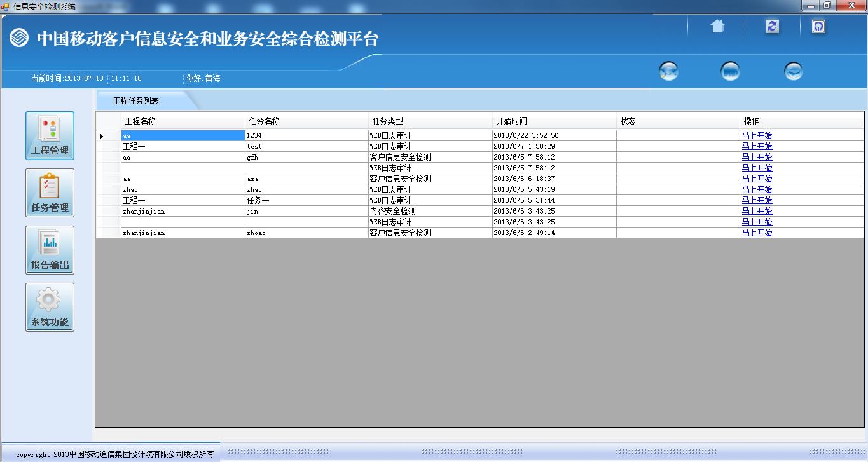Click 马上开始 for task jin
868x462 pixels.
[x=757, y=211]
